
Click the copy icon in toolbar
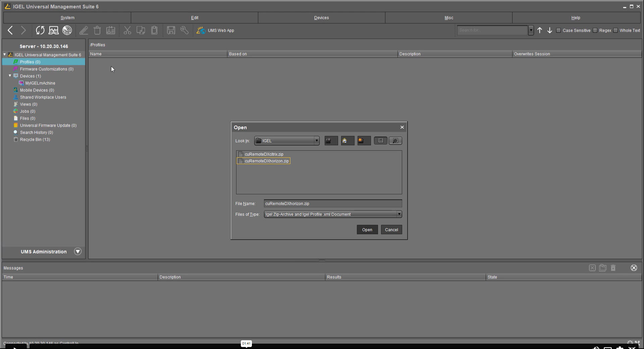141,31
